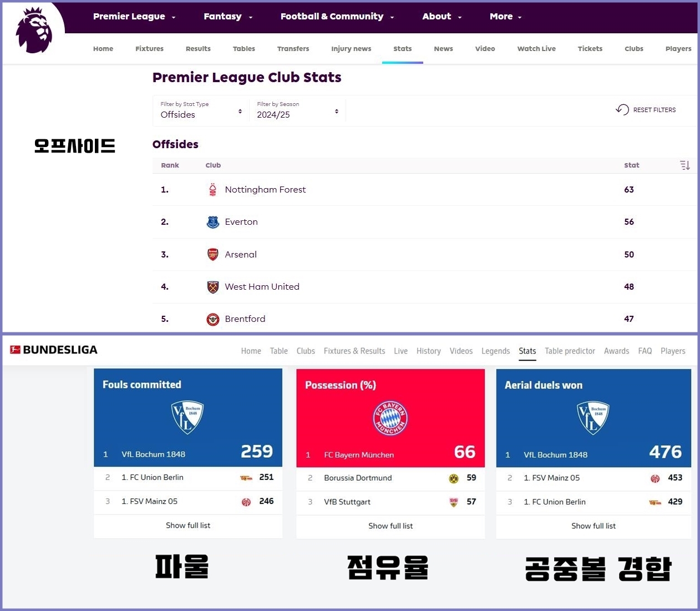This screenshot has width=700, height=611.
Task: Click the Everton club name
Action: [x=241, y=222]
